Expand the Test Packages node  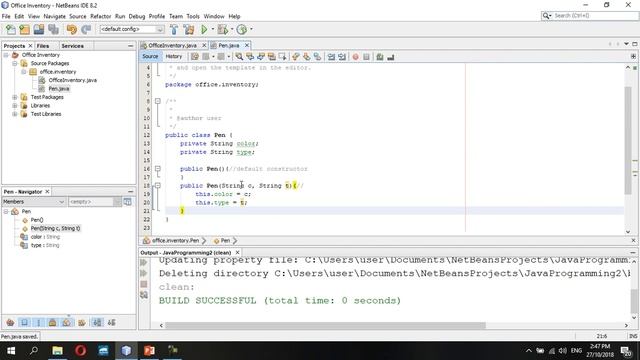pos(15,97)
